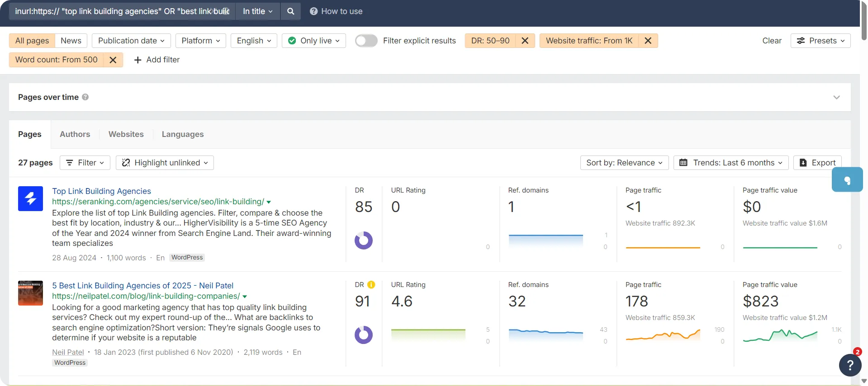Open the Only live dropdown
868x386 pixels.
pos(314,41)
